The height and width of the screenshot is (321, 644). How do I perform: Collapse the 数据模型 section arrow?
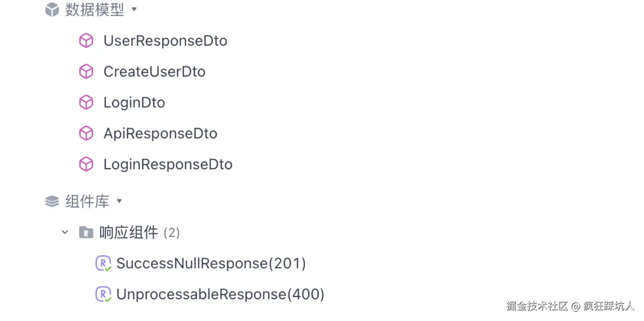pos(134,10)
